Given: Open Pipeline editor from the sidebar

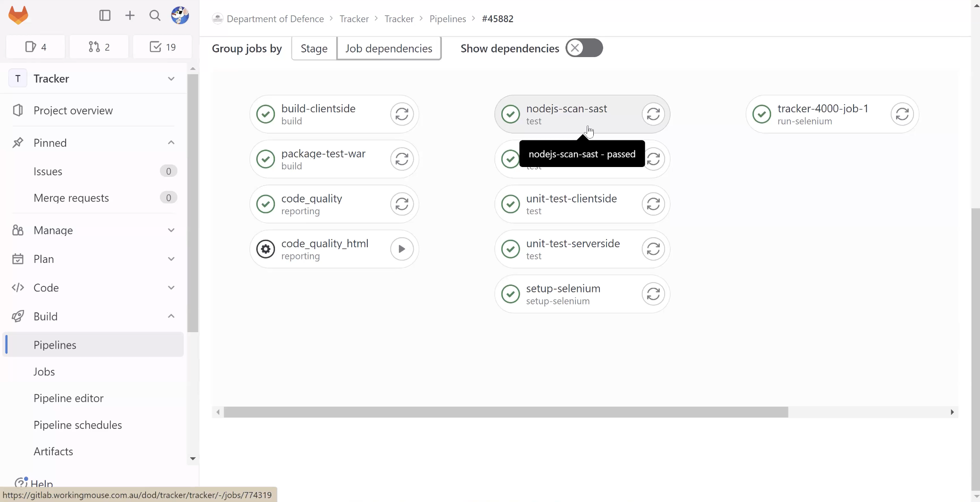Looking at the screenshot, I should (68, 398).
